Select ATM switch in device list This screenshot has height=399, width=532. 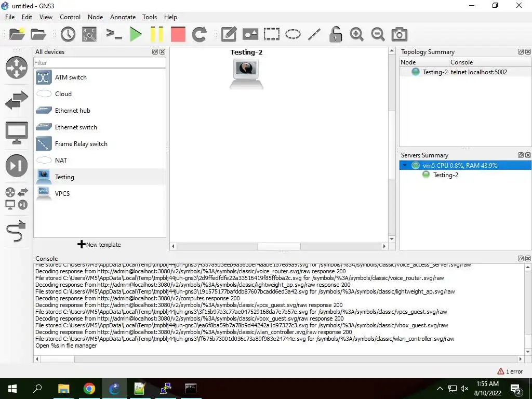(100, 77)
